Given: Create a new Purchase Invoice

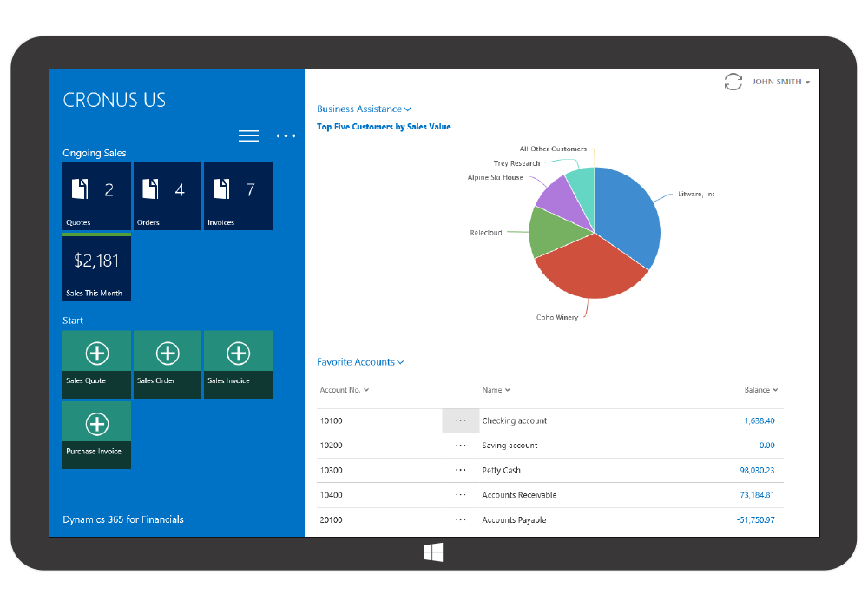Looking at the screenshot, I should tap(97, 435).
